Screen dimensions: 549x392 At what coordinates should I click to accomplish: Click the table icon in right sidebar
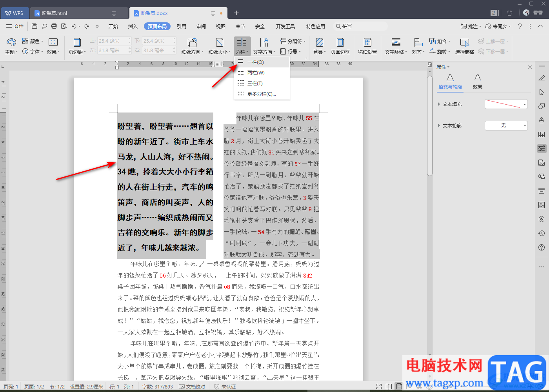point(542,134)
